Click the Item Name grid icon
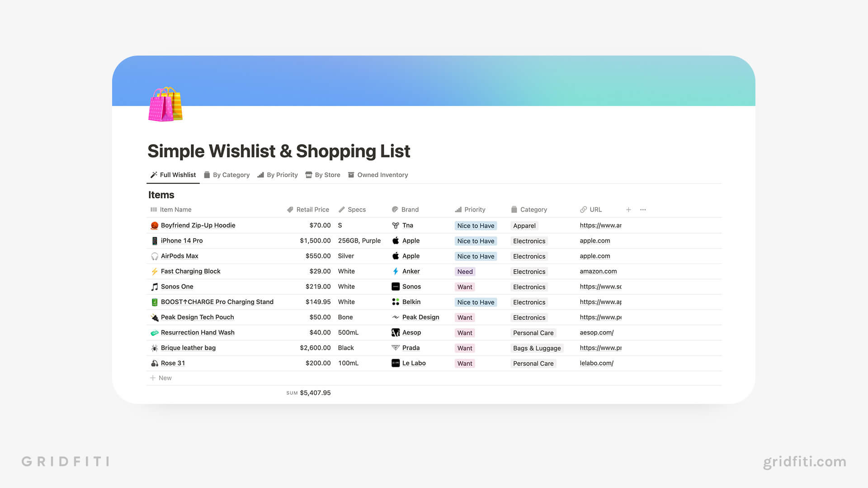Viewport: 868px width, 488px height. coord(153,209)
